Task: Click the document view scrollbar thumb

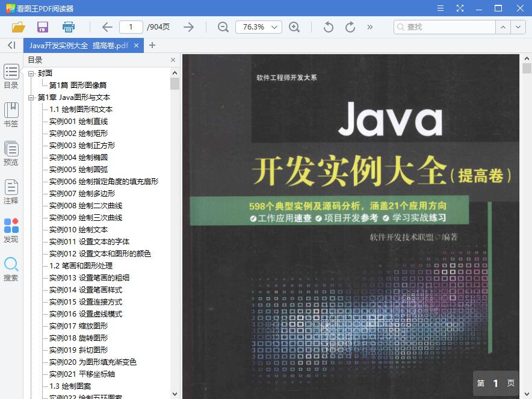Action: pyautogui.click(x=527, y=68)
